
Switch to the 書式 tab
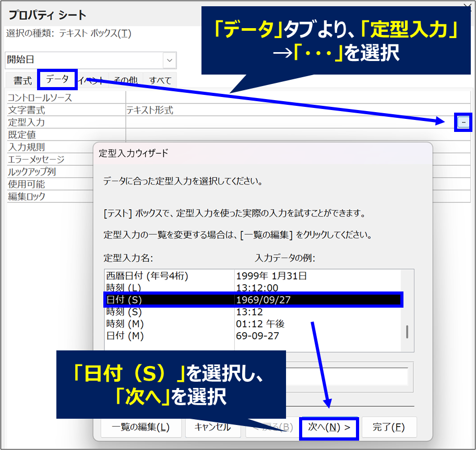(22, 80)
